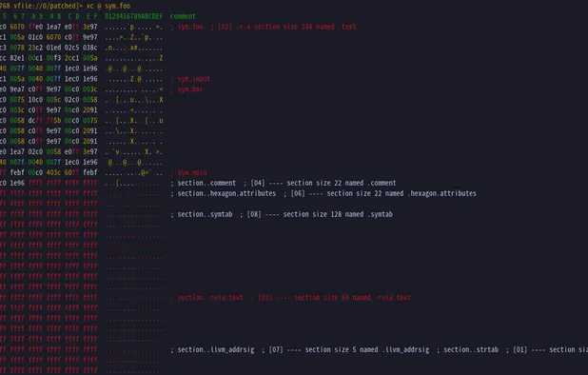This screenshot has height=375, width=588.
Task: Click the '0123456789ABCDEF' ASCII column header
Action: pos(133,16)
